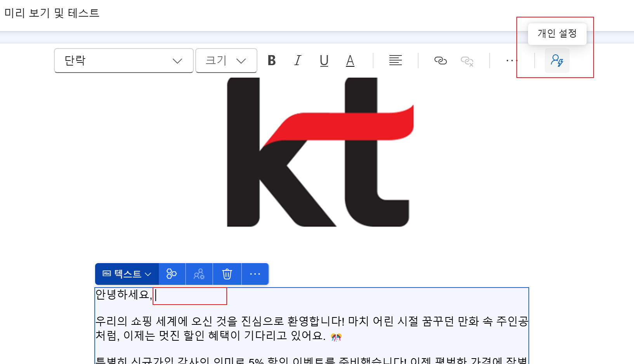Click the people-gear icon in block toolbar

(199, 274)
